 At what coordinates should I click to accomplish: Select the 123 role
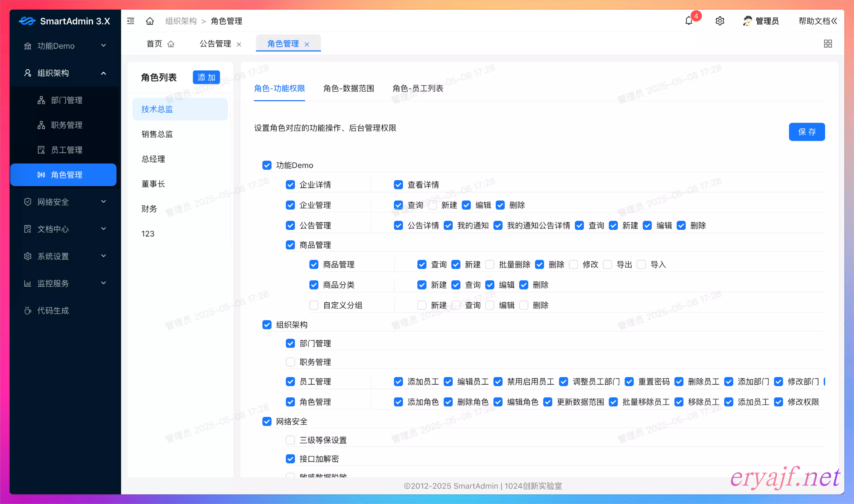tap(180, 234)
